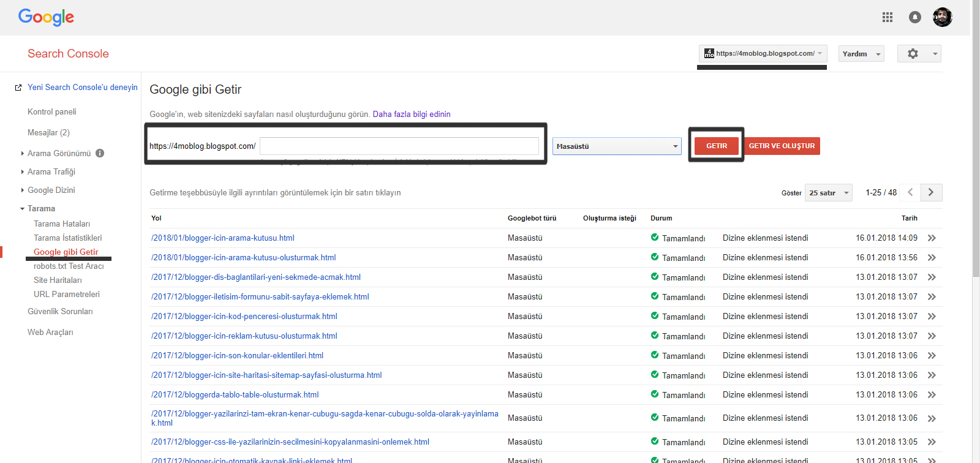Open robots.txt Test Aracı
Viewport: 980px width, 463px height.
click(69, 266)
